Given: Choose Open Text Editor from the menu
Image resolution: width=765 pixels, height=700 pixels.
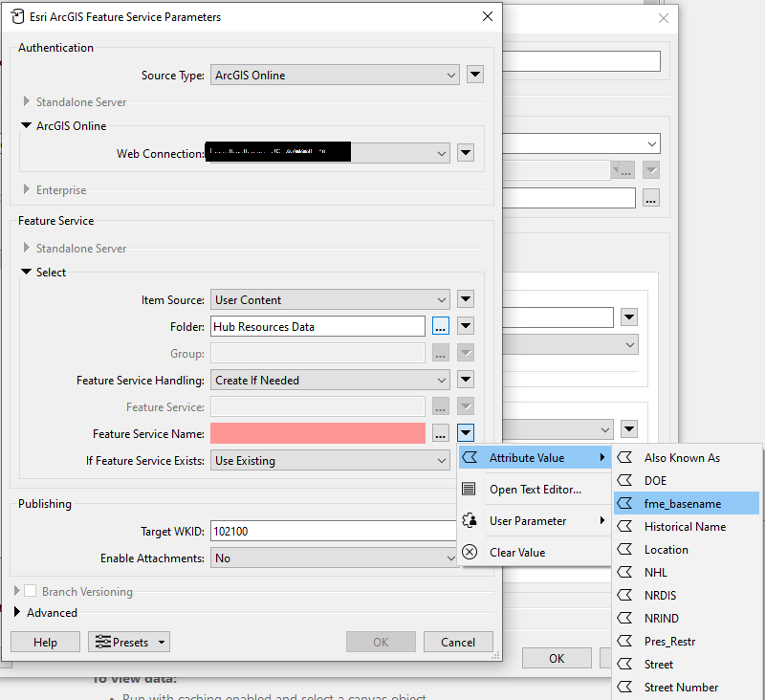Looking at the screenshot, I should pyautogui.click(x=535, y=490).
